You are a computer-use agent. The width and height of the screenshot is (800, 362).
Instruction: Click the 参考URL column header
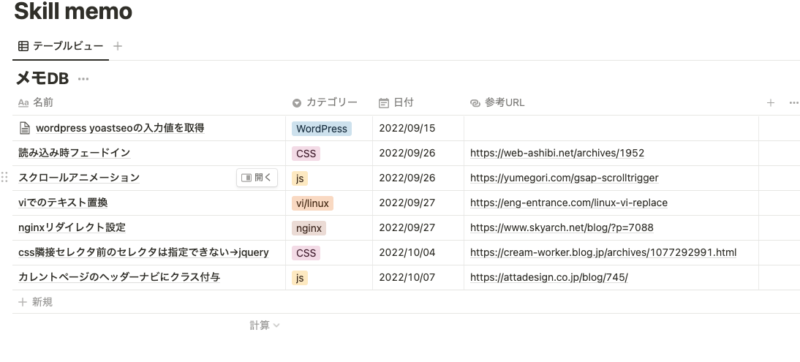497,103
